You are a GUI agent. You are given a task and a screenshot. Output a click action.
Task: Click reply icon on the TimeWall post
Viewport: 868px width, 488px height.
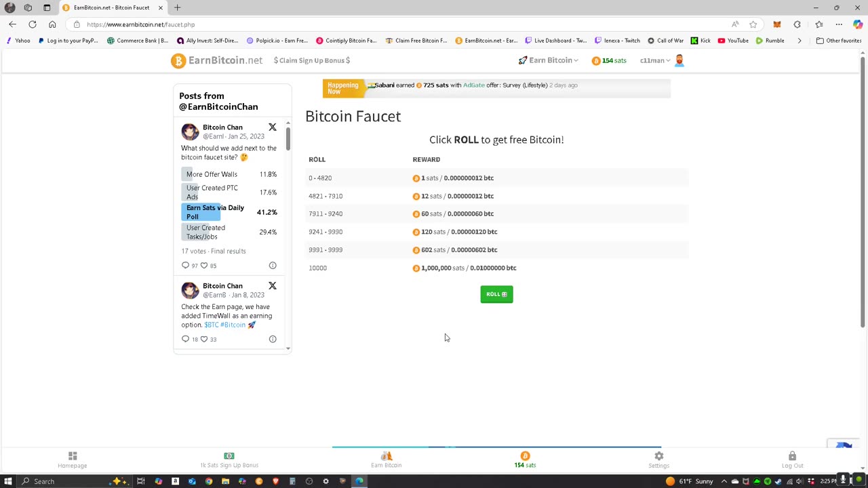point(185,339)
